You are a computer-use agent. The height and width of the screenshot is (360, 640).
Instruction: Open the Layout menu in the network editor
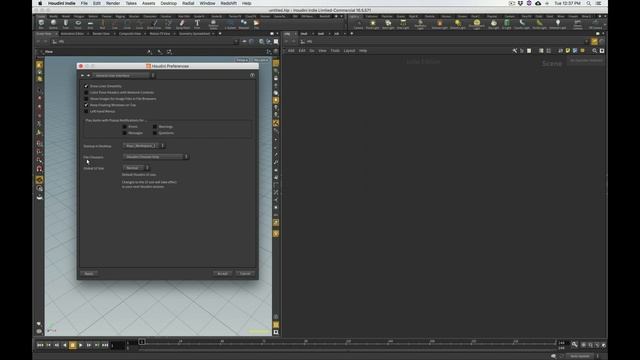click(x=349, y=51)
